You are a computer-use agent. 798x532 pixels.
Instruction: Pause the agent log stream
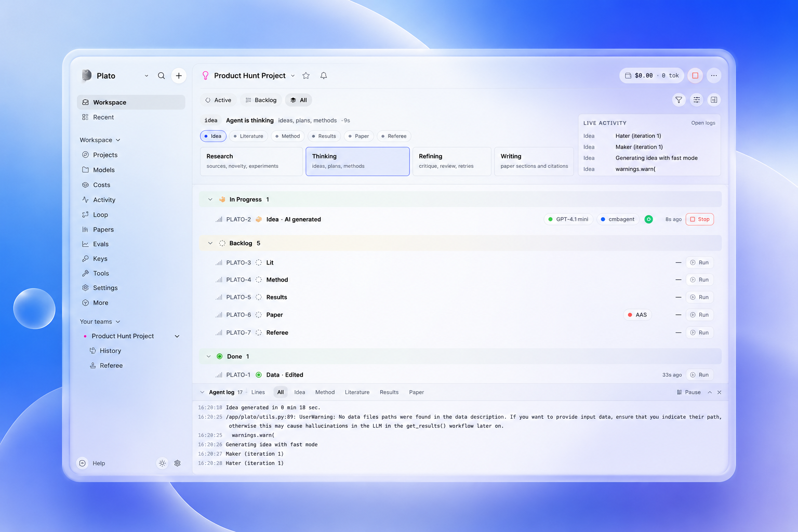pyautogui.click(x=689, y=392)
